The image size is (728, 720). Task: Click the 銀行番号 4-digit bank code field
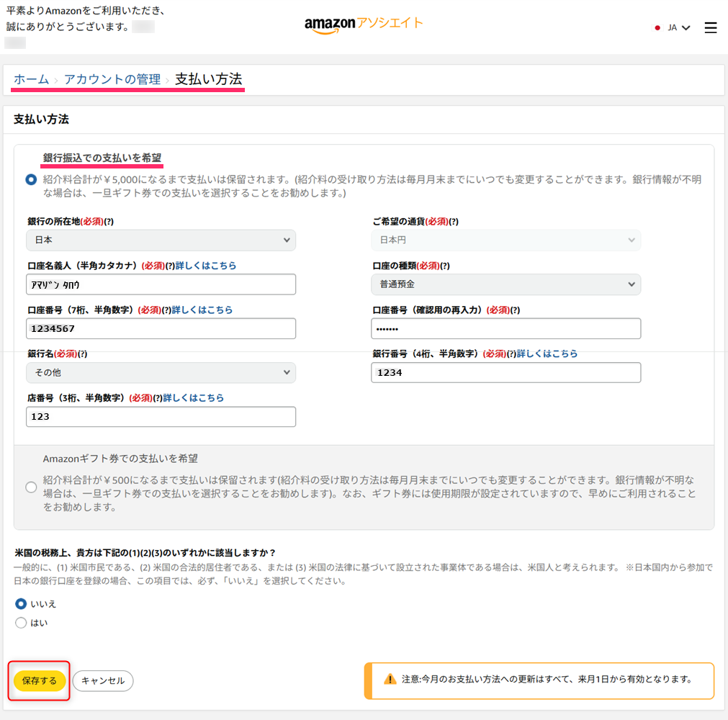[505, 372]
